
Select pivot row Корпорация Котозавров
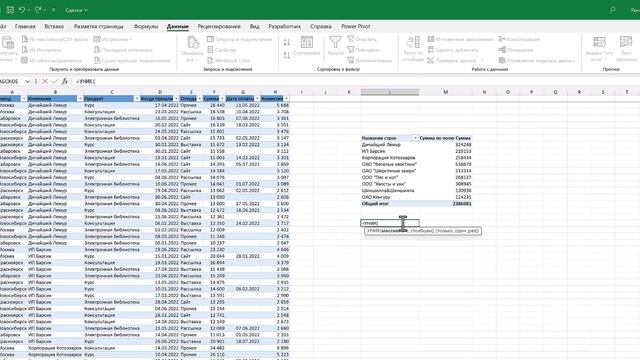pos(416,158)
